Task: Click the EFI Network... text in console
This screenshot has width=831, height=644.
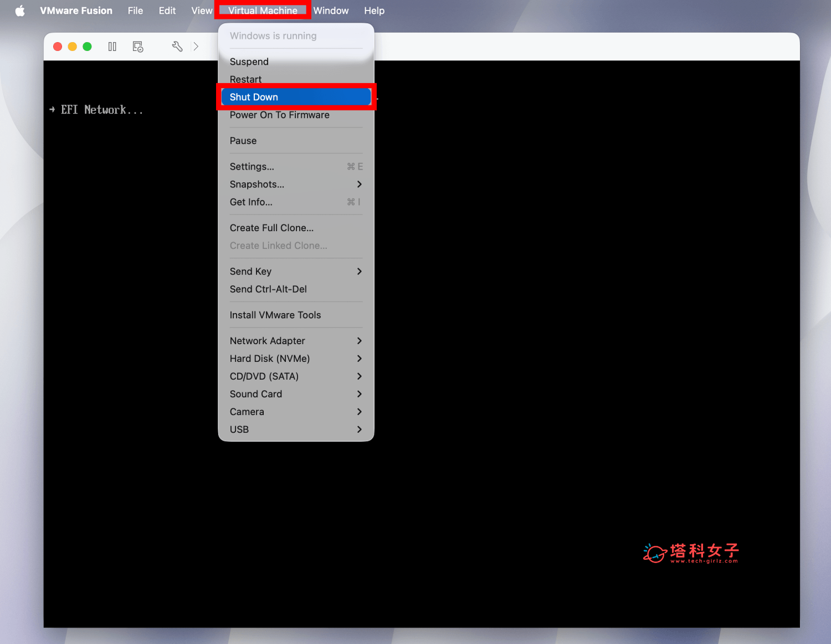Action: 102,110
